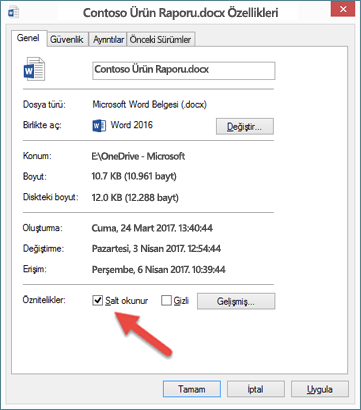
Task: Click the 'Oluşturma:' label
Action: 43,228
